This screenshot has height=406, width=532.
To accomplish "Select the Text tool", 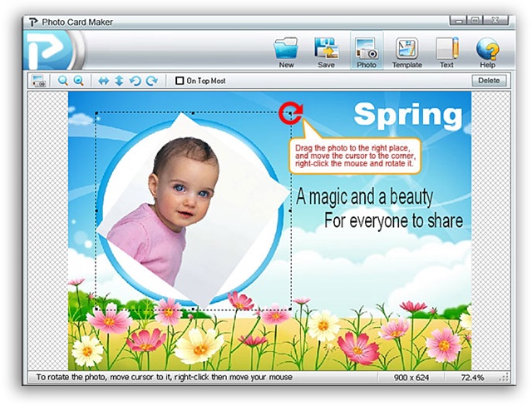I will pyautogui.click(x=446, y=49).
